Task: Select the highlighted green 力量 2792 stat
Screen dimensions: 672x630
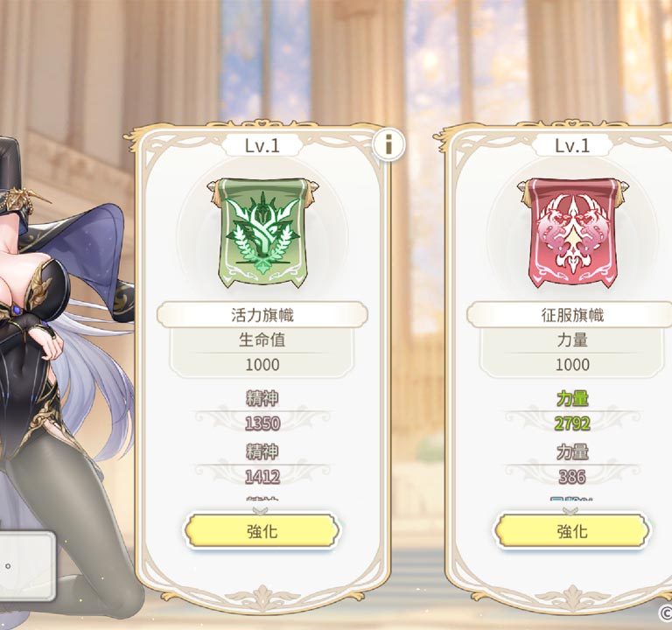Action: 572,410
